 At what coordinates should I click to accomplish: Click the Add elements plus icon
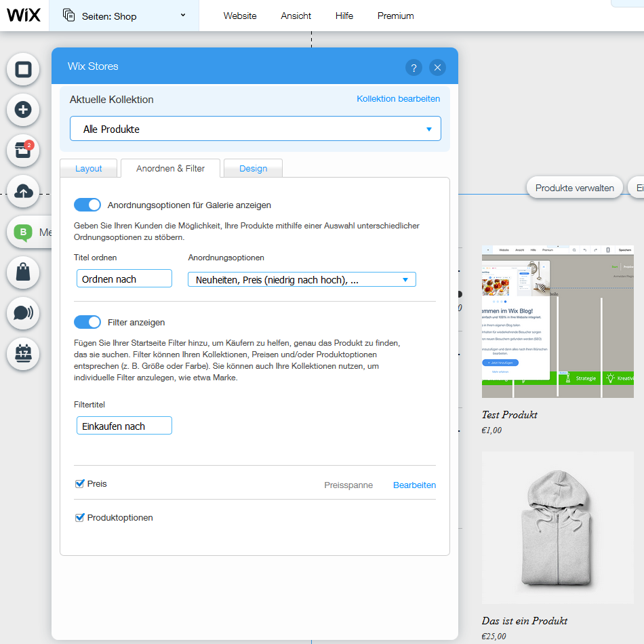tap(23, 109)
